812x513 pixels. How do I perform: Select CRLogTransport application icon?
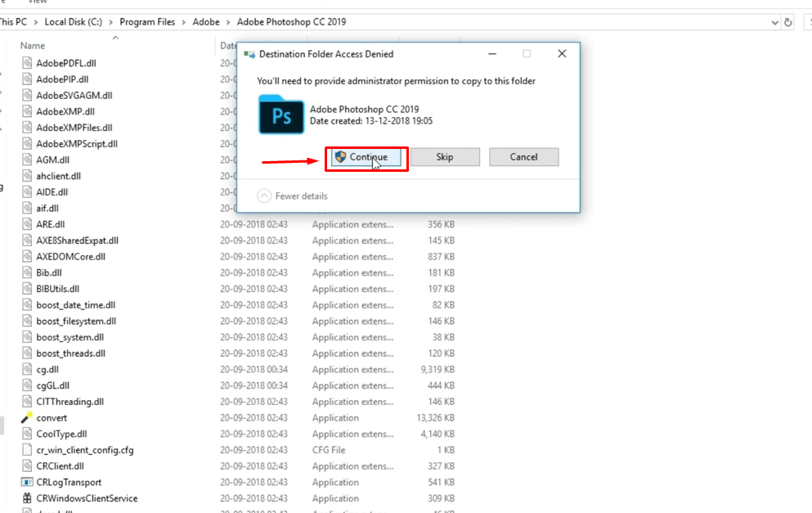coord(27,482)
